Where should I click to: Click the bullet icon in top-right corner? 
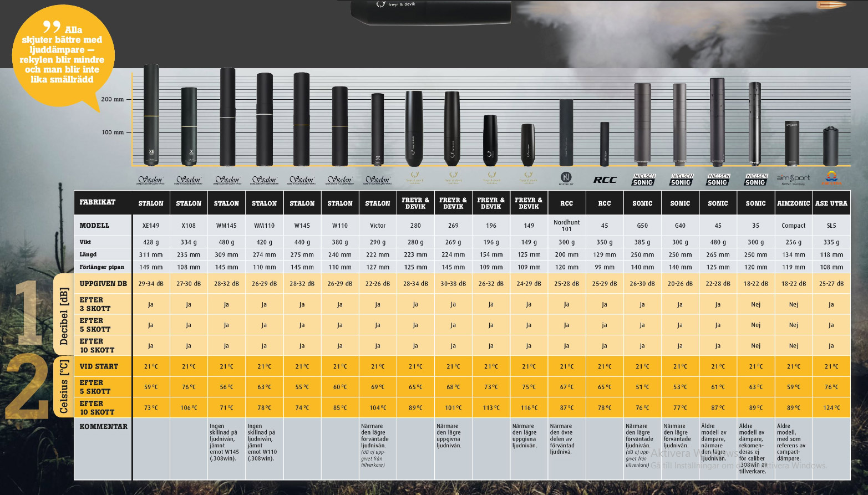click(x=831, y=5)
